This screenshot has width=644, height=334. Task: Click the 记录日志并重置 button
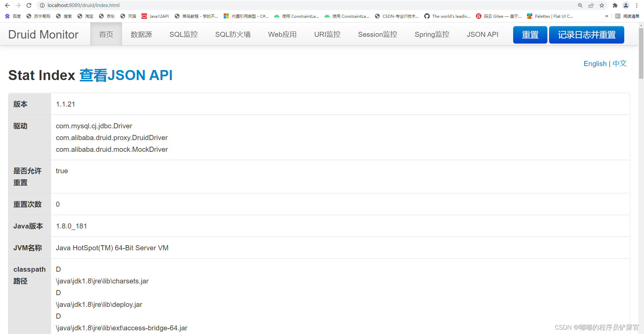click(x=587, y=35)
